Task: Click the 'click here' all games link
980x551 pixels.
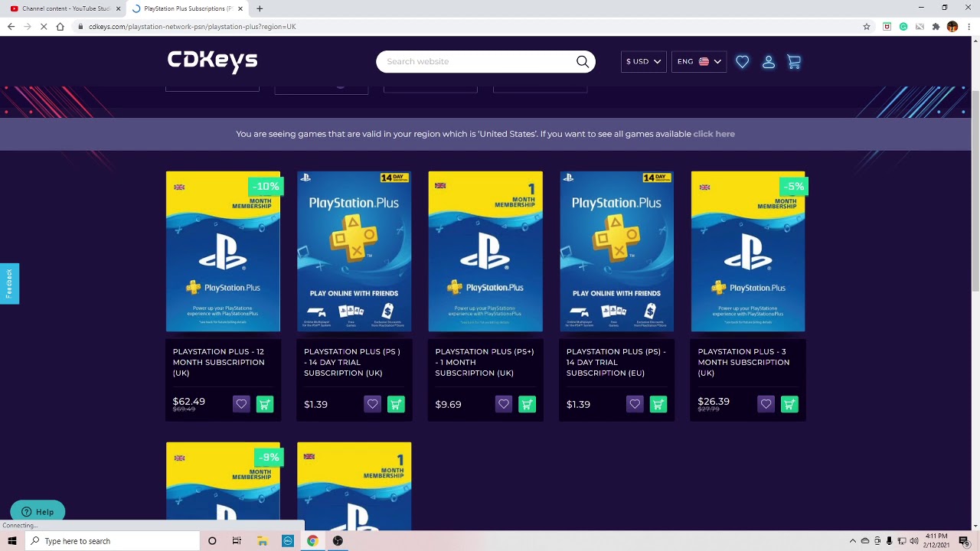Action: (714, 134)
